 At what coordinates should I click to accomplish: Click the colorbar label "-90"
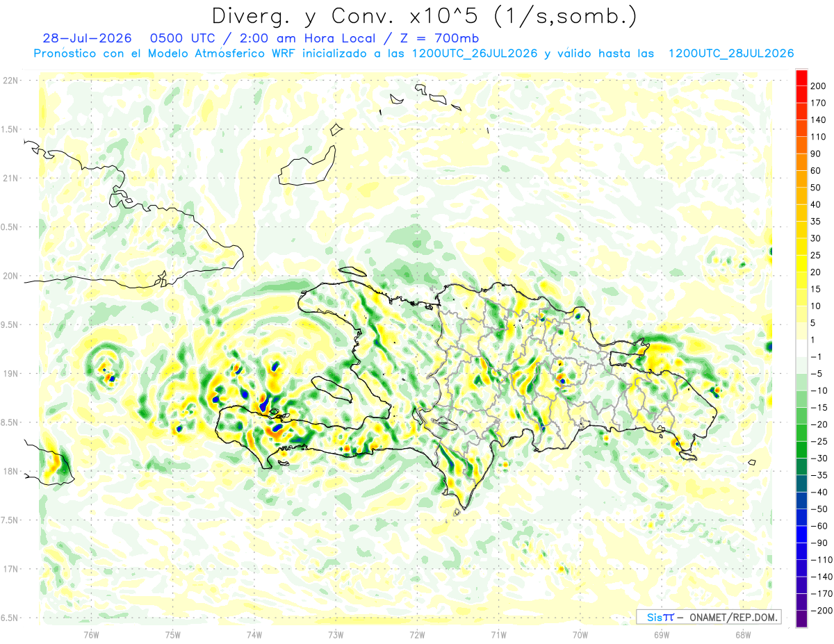[819, 543]
